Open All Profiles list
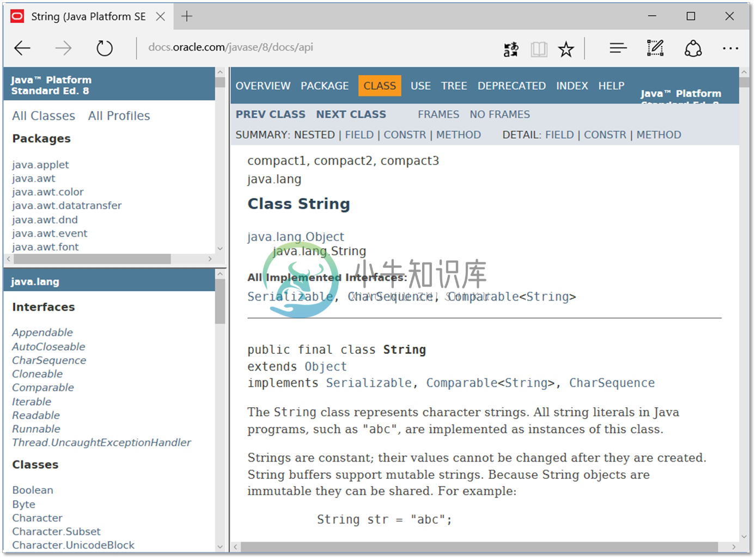Screen dimensions: 756x559 (x=119, y=116)
